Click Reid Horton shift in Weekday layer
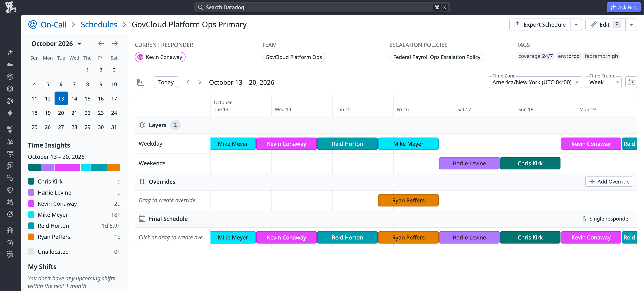Screen dimensions: 644x291 point(347,144)
